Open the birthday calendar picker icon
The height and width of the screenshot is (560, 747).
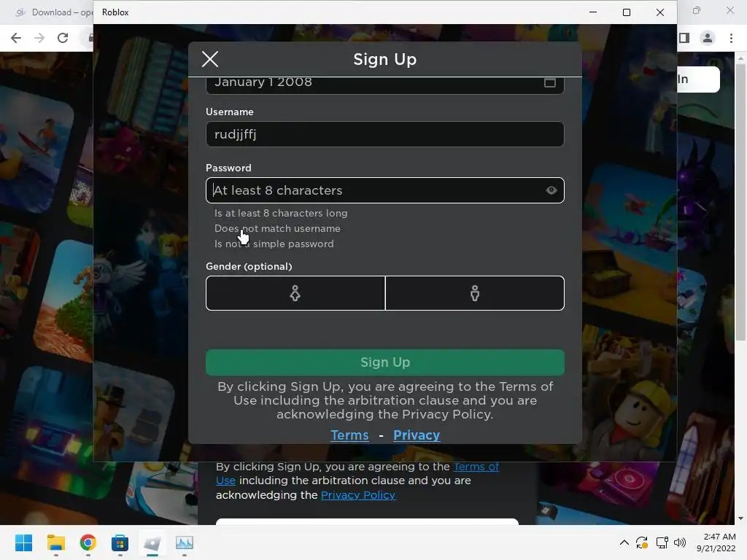[x=550, y=83]
